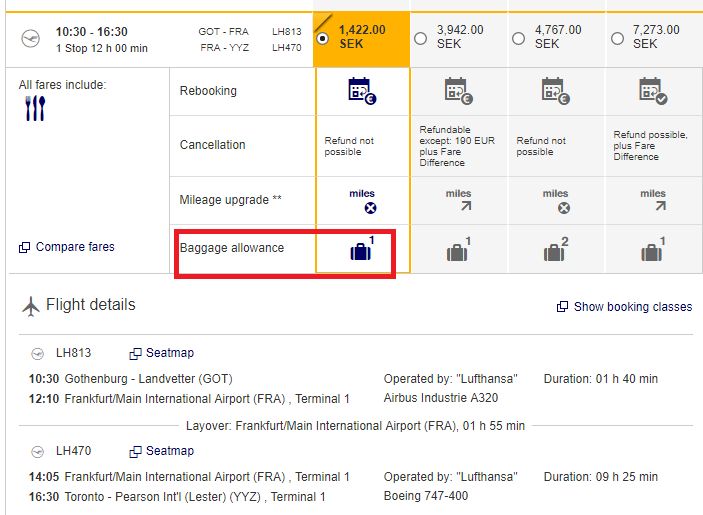703x515 pixels.
Task: Click the Rebooking row label
Action: [x=208, y=91]
